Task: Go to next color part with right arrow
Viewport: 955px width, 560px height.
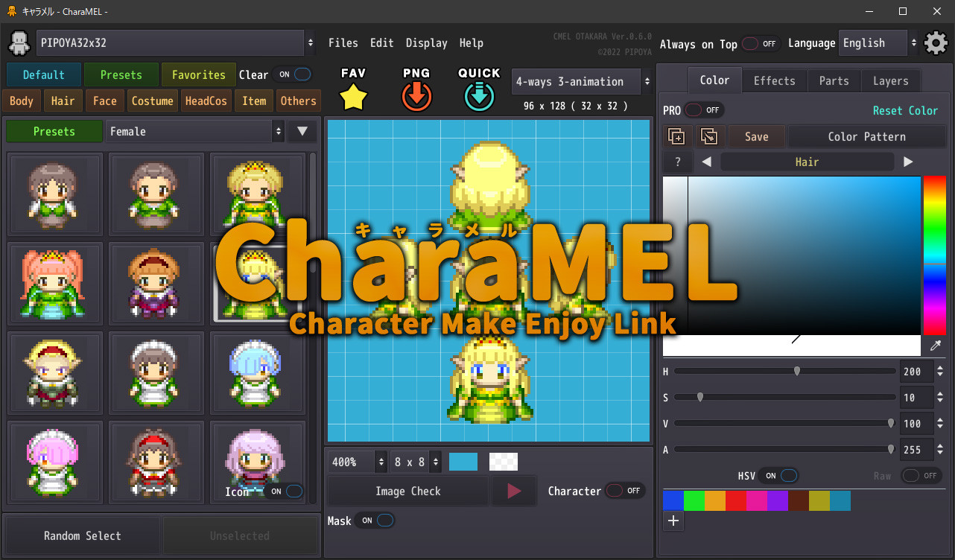Action: pos(908,162)
